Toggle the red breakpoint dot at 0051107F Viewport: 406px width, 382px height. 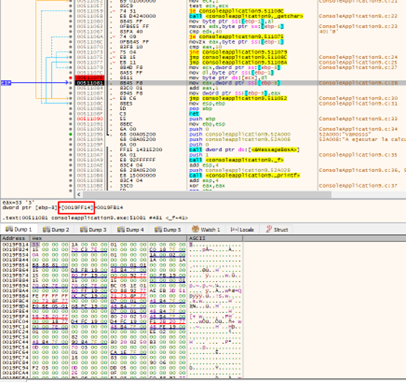click(70, 78)
